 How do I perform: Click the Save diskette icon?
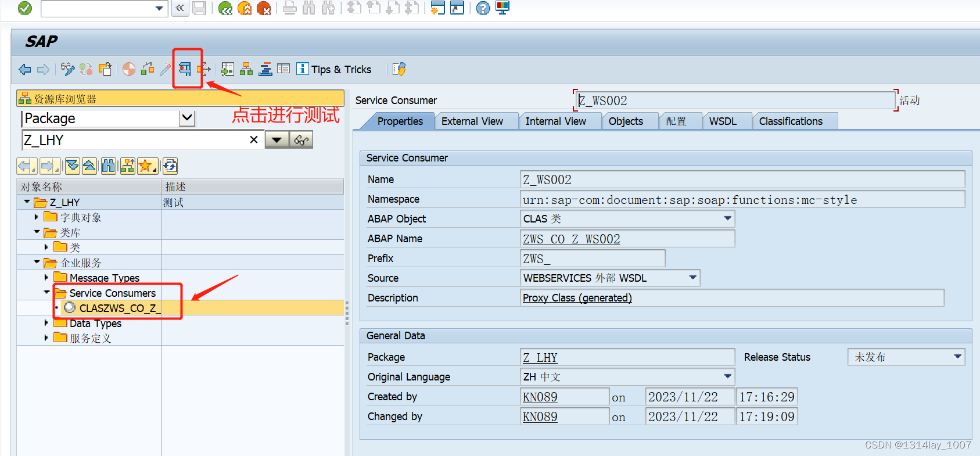[x=199, y=8]
